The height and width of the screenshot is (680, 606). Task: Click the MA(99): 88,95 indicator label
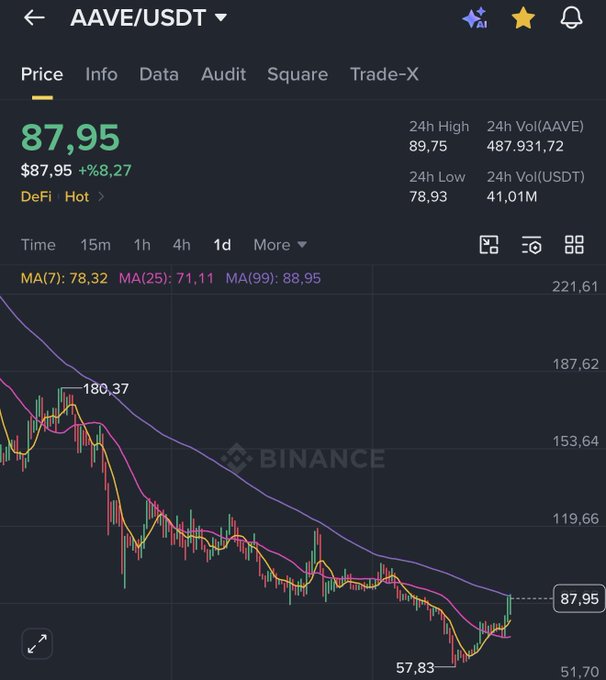[x=273, y=278]
